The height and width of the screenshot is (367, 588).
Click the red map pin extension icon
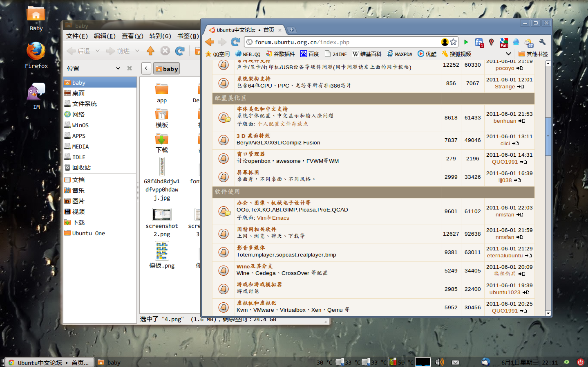(492, 42)
